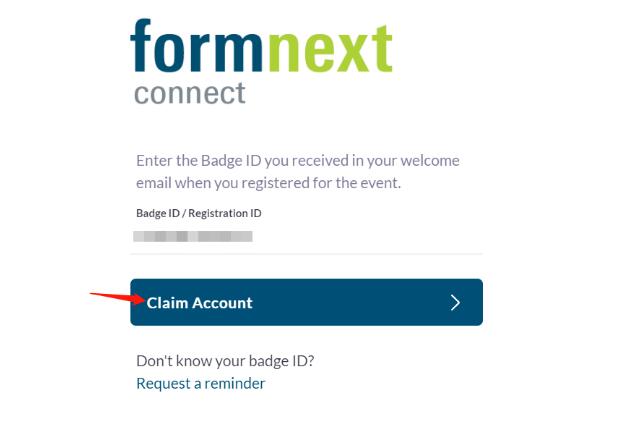Click the gray 'connect' wordmark
This screenshot has height=427, width=630.
(x=189, y=94)
